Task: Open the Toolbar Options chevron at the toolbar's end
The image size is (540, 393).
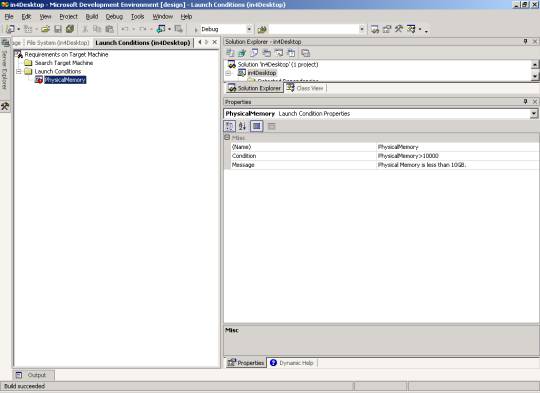Action: (426, 30)
